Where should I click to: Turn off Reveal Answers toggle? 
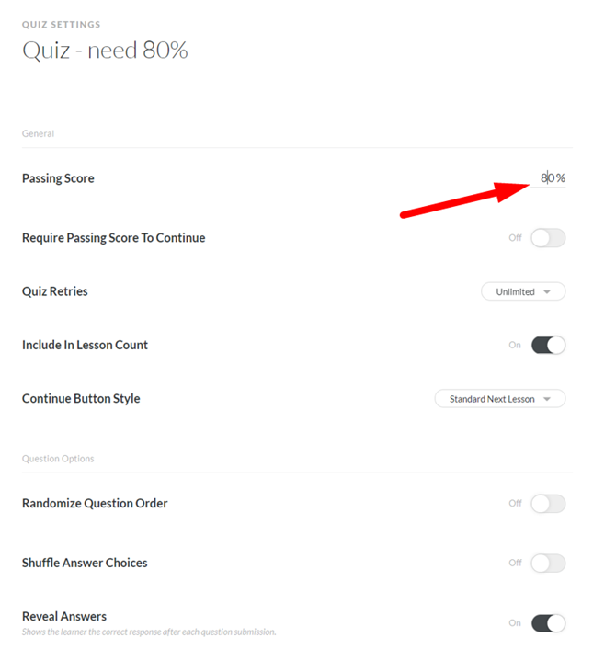pos(548,623)
